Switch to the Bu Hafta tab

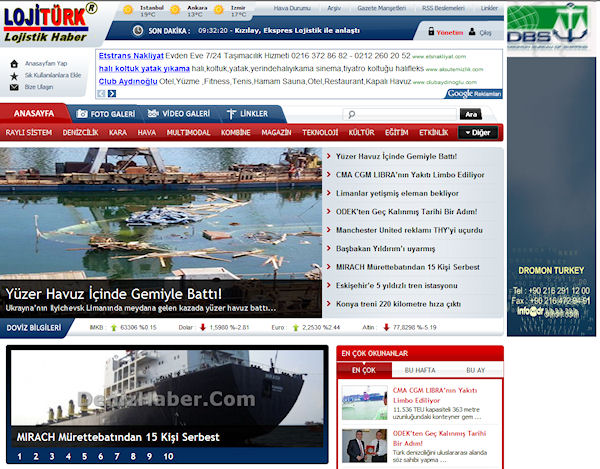(420, 370)
